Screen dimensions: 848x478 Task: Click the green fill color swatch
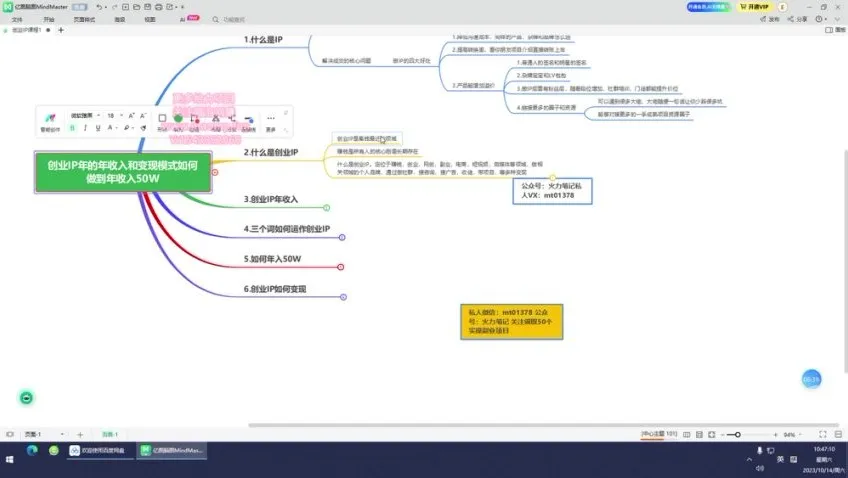pyautogui.click(x=178, y=118)
